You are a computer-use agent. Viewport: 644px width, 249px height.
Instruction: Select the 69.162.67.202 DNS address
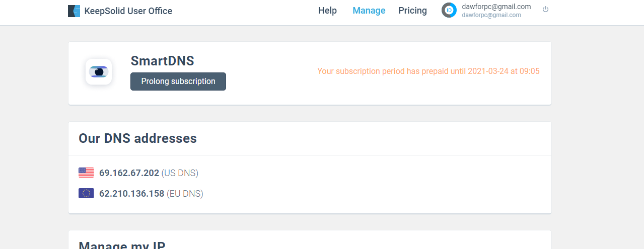[129, 173]
